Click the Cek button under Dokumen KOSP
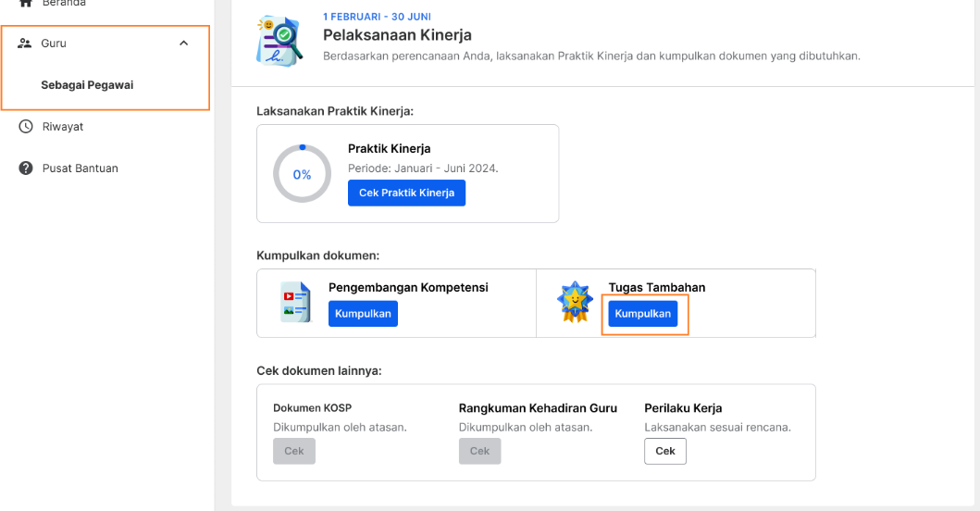Viewport: 980px width, 511px height. click(x=294, y=451)
